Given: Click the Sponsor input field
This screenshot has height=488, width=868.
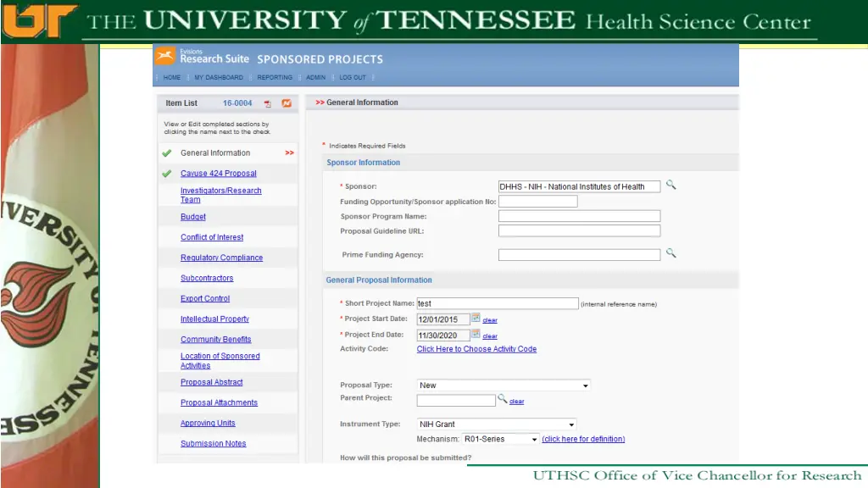Looking at the screenshot, I should coord(579,187).
